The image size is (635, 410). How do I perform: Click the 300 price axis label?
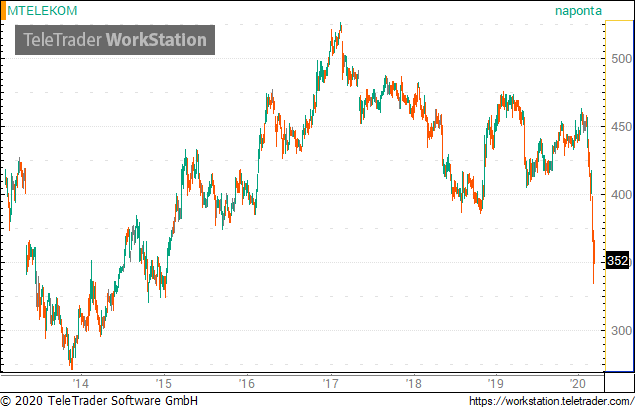[621, 331]
